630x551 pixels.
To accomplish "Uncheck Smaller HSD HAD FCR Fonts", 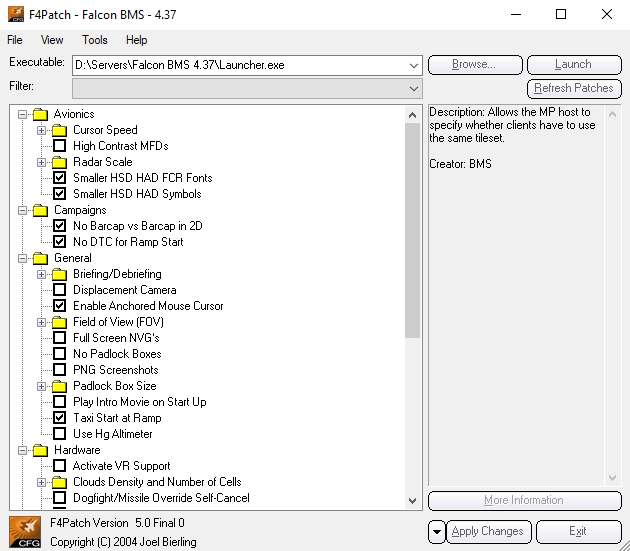I will (59, 178).
